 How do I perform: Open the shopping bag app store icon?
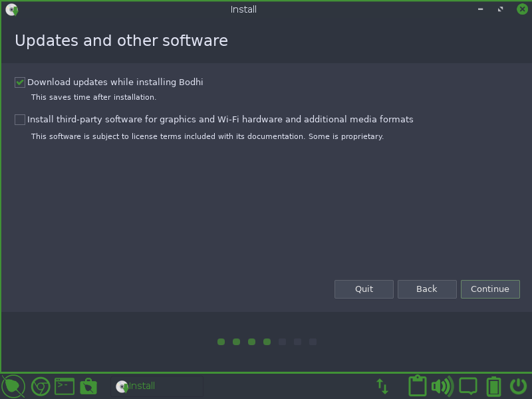click(x=88, y=386)
